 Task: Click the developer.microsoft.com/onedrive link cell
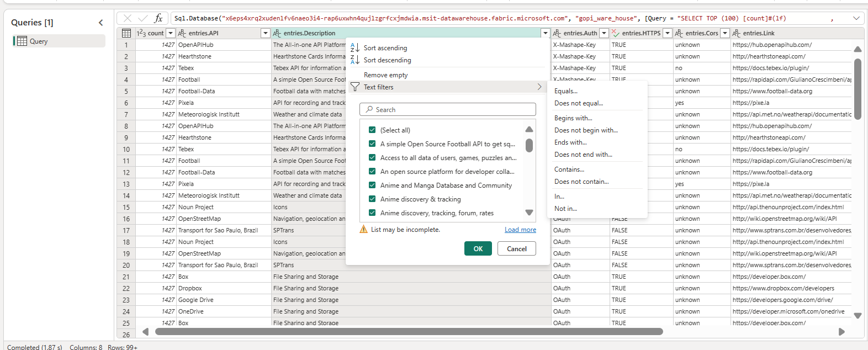[x=792, y=311]
